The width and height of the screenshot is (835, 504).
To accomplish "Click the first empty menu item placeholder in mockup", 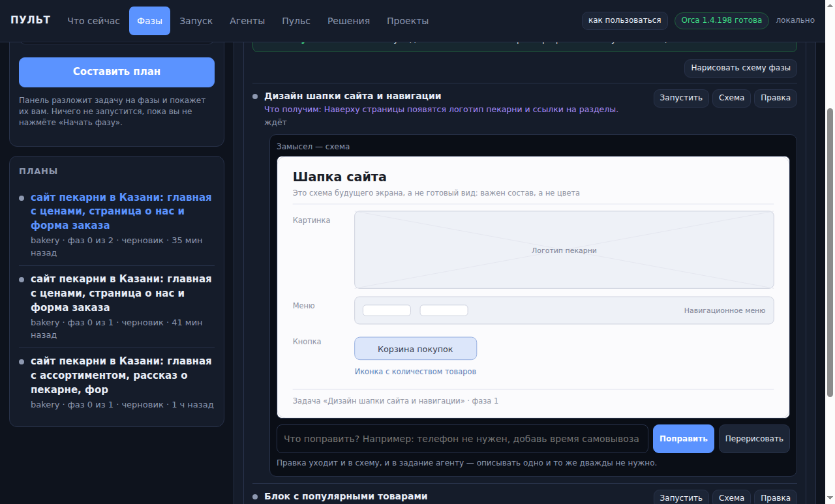I will click(x=387, y=310).
